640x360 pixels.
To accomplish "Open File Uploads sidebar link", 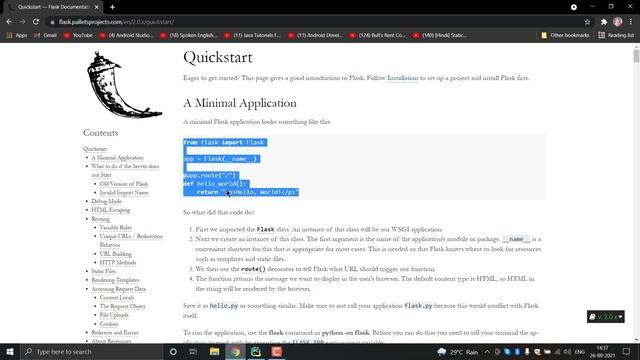I will [114, 315].
